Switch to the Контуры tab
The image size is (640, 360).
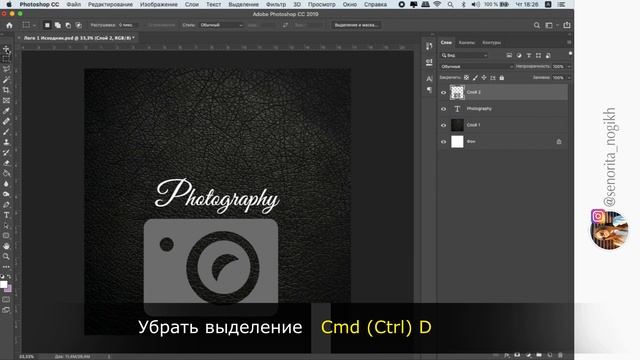(x=491, y=42)
